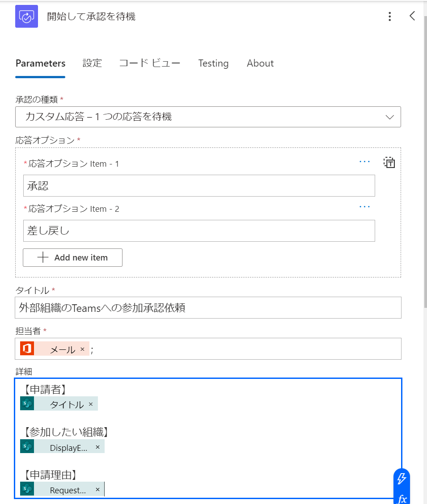The height and width of the screenshot is (504, 427).
Task: Switch to the Parameters tab
Action: click(40, 63)
